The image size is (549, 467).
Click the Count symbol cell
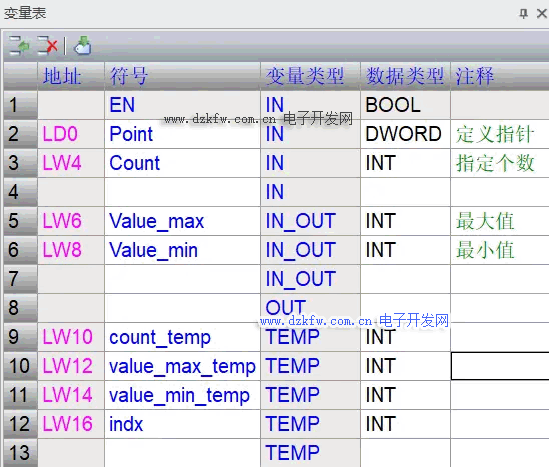[x=182, y=163]
